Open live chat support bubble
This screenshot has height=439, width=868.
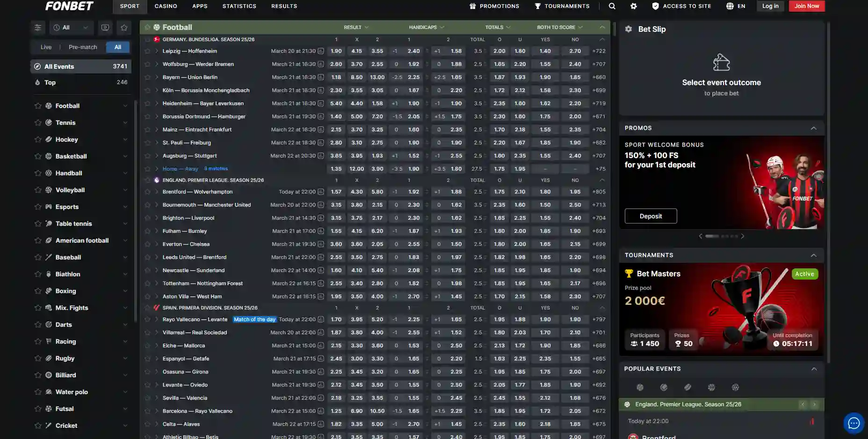tap(854, 423)
